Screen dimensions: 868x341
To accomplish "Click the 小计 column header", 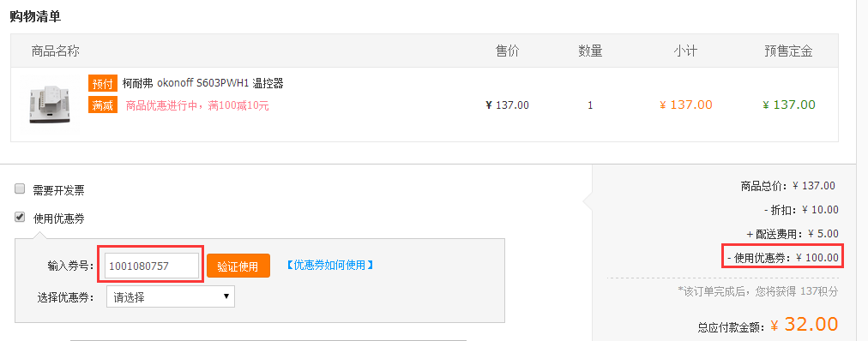I will pyautogui.click(x=685, y=51).
